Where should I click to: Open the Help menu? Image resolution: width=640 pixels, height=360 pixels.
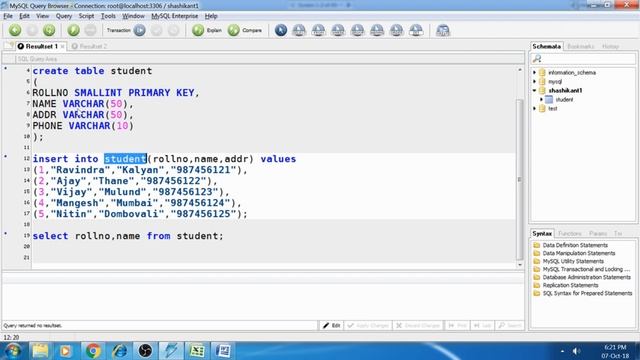[211, 16]
